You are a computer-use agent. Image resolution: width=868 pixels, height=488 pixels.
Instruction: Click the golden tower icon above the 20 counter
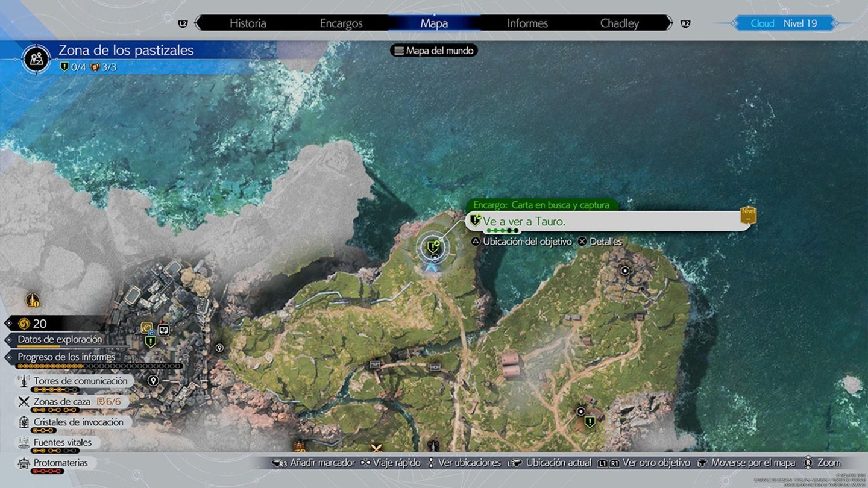(33, 299)
